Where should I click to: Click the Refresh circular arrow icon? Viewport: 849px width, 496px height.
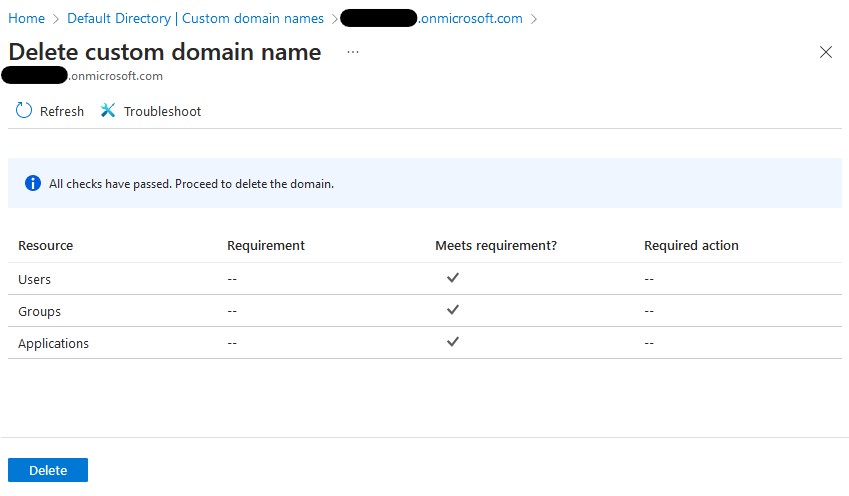pyautogui.click(x=24, y=111)
